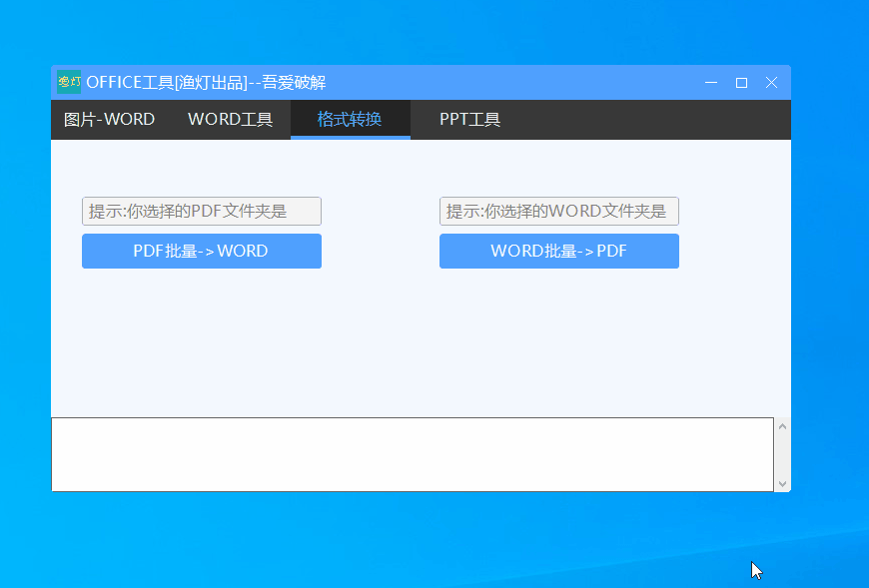Maximize the OFFICE工具 window
The width and height of the screenshot is (869, 588).
[741, 83]
